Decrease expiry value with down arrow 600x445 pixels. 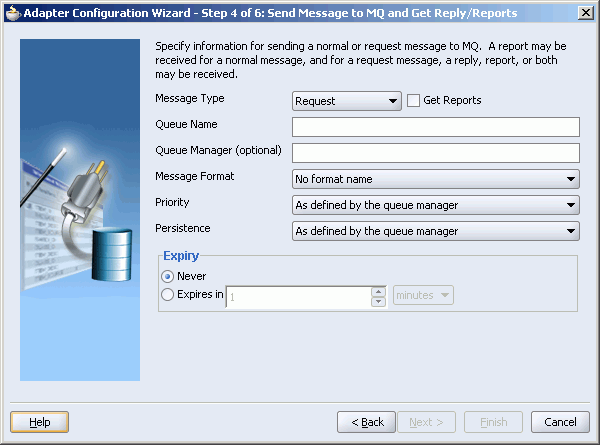378,302
